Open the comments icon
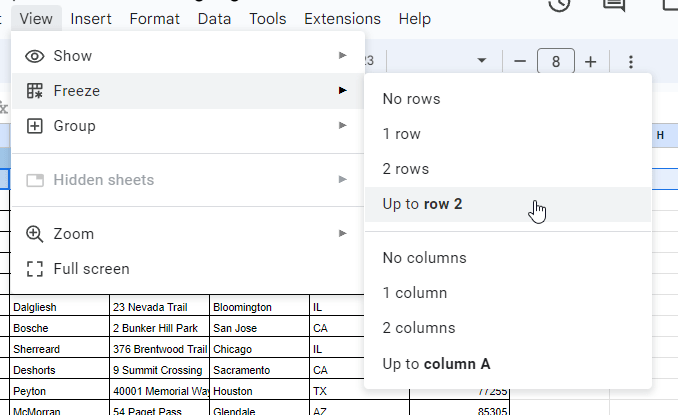Screen dimensions: 678x415 pos(614,4)
